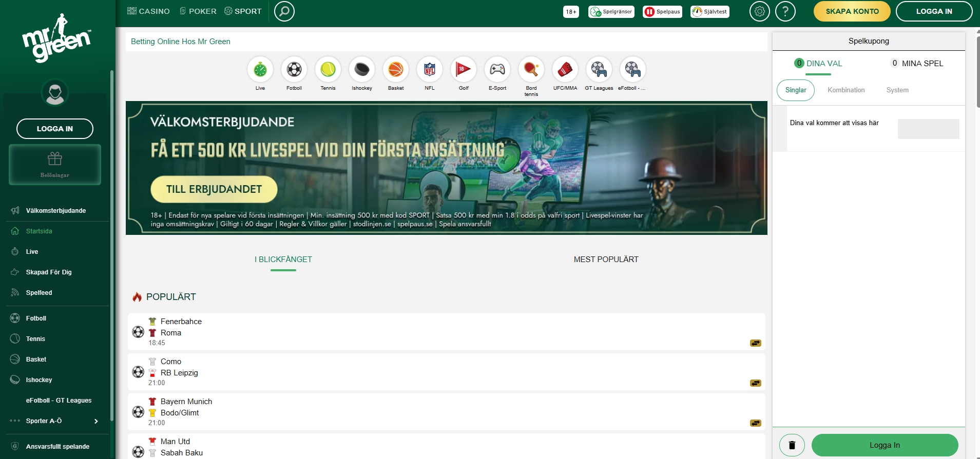Switch to I Blickfånget tab
This screenshot has width=980, height=459.
coord(283,260)
